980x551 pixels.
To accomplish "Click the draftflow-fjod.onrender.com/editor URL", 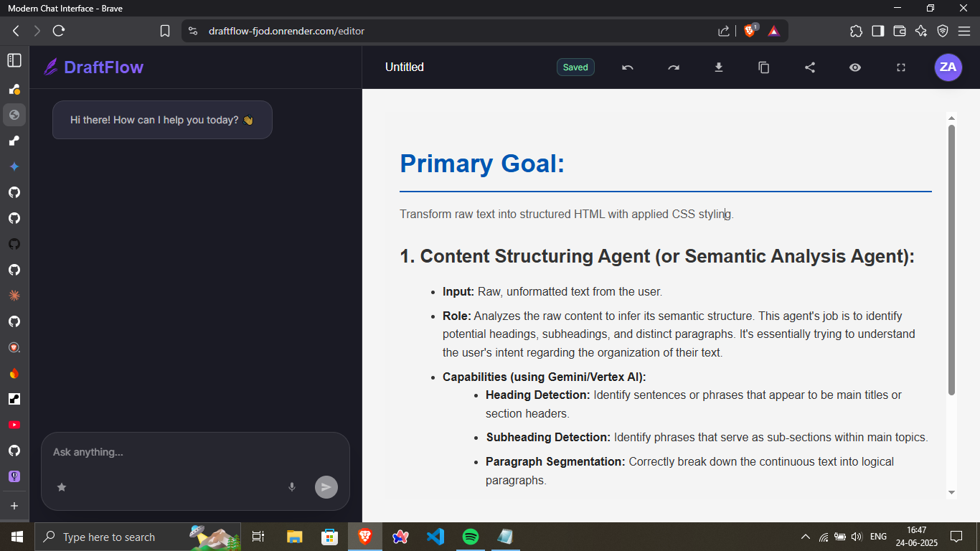I will coord(286,31).
